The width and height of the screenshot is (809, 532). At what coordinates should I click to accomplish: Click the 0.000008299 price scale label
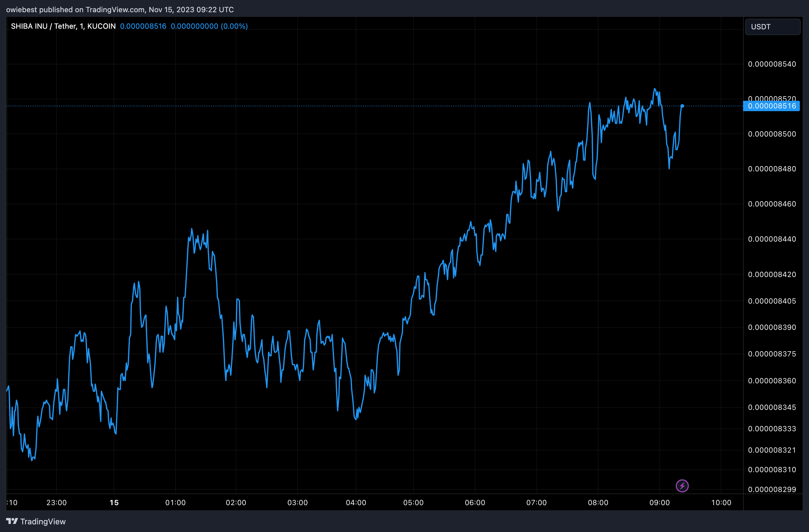click(772, 490)
